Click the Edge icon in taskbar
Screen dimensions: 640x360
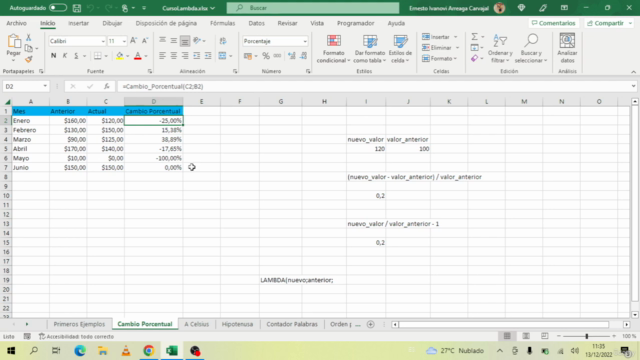click(x=80, y=351)
